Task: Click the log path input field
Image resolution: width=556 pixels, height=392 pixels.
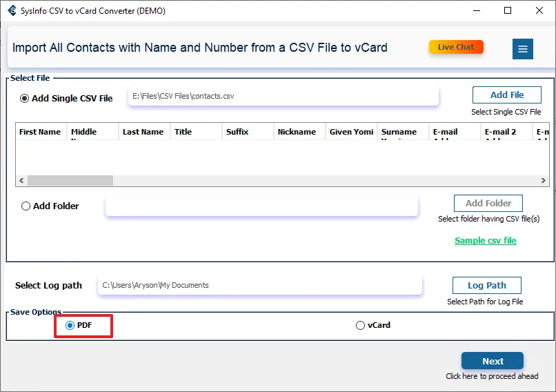Action: [x=260, y=285]
